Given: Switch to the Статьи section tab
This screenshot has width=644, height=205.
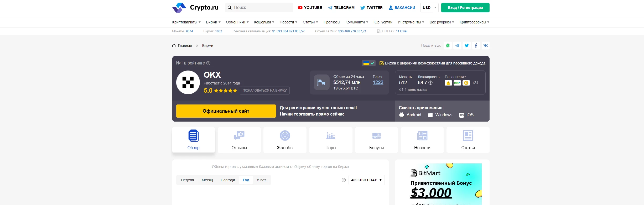Looking at the screenshot, I should point(468,140).
